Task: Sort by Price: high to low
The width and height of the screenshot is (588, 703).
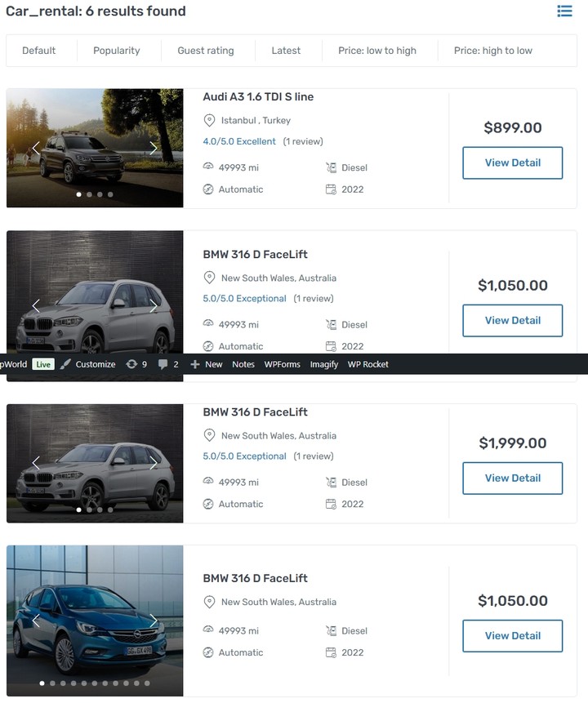Action: [492, 51]
